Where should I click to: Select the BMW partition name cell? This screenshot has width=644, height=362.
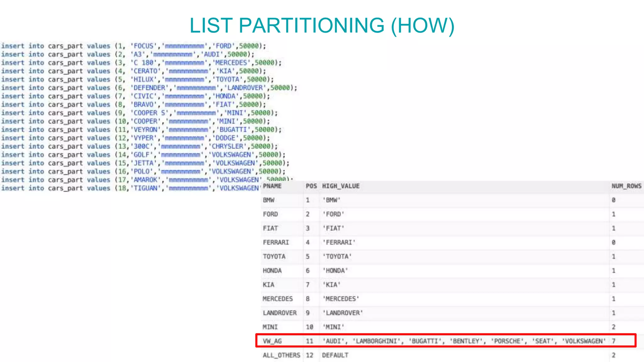pyautogui.click(x=269, y=200)
